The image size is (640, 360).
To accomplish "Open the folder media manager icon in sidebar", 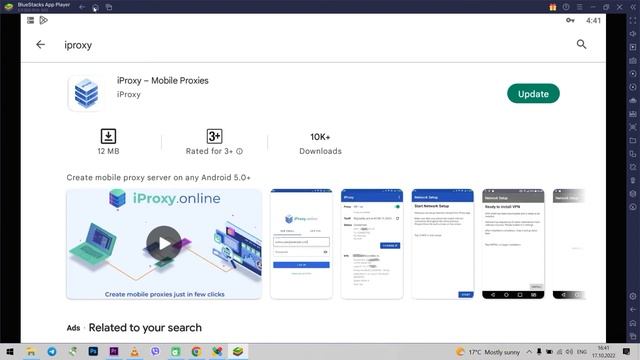I will click(633, 140).
